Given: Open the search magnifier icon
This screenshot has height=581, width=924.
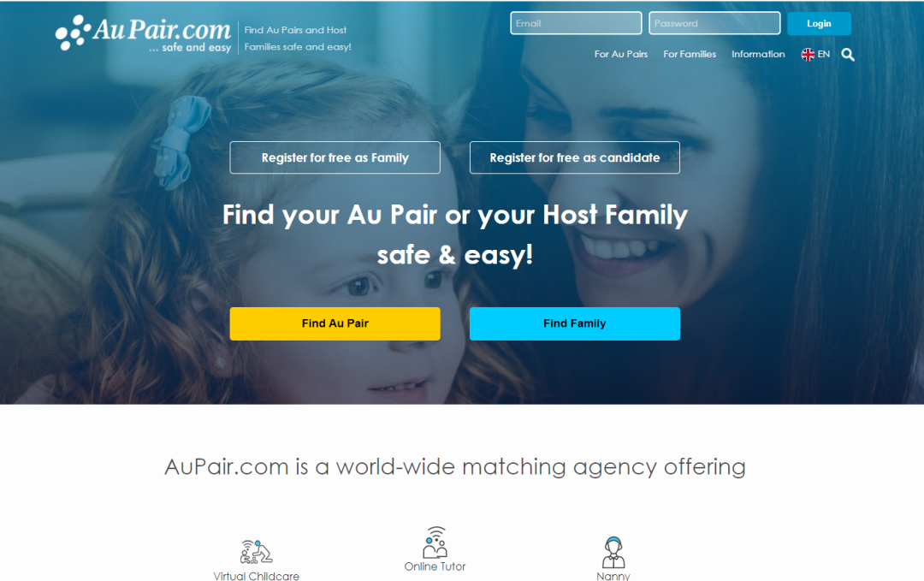Looking at the screenshot, I should [847, 55].
